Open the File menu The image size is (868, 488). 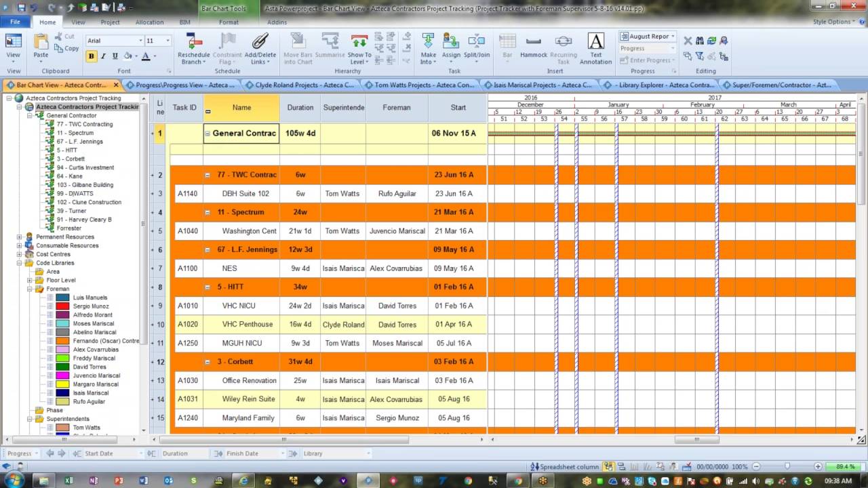click(x=15, y=22)
